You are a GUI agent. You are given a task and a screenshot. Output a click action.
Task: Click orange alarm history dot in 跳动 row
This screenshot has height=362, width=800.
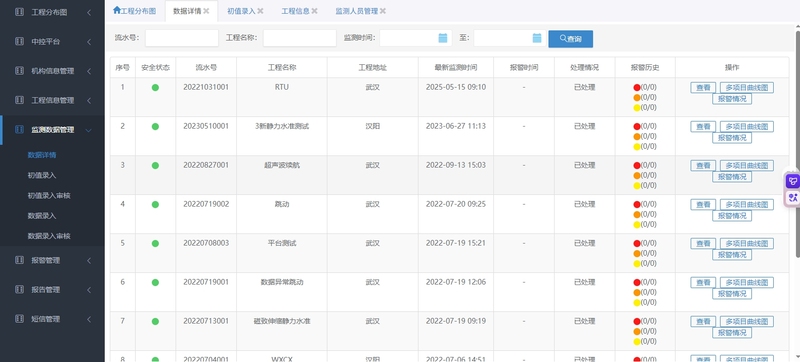(x=637, y=215)
